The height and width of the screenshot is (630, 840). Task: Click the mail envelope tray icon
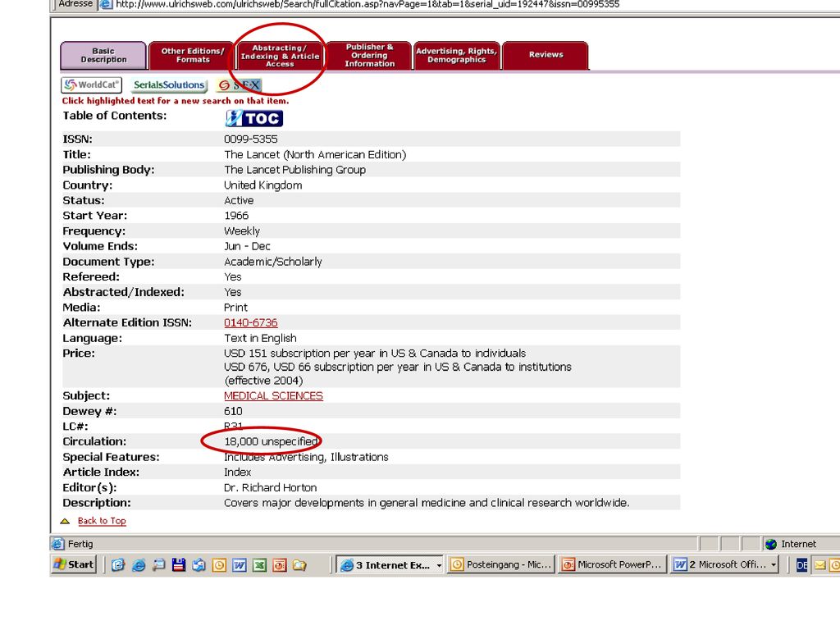coord(819,564)
